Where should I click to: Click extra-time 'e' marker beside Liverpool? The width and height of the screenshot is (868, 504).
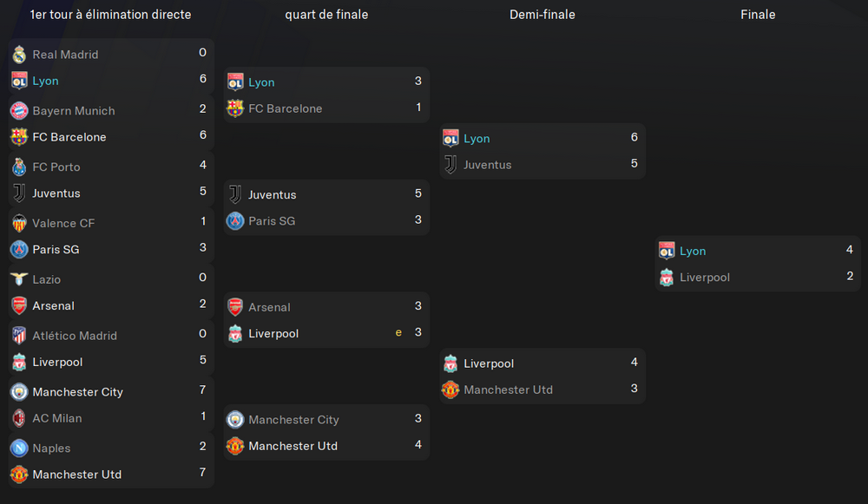coord(398,332)
